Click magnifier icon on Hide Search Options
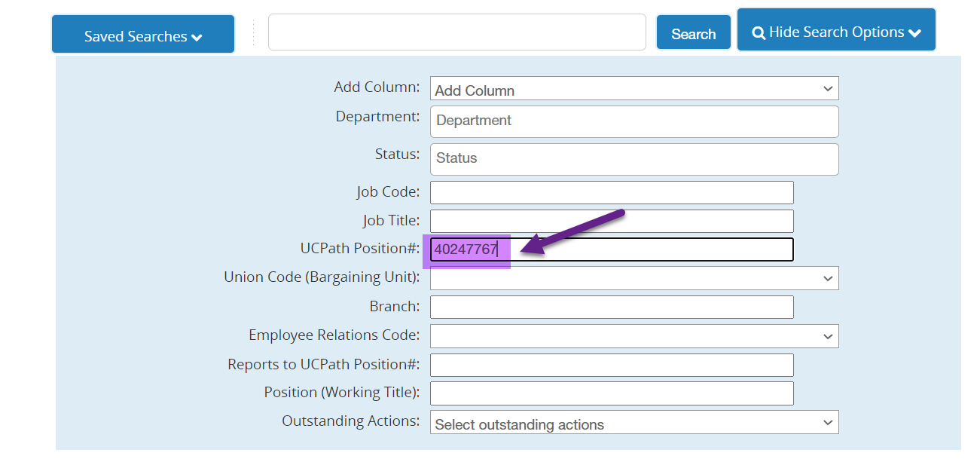This screenshot has width=980, height=459. point(759,32)
